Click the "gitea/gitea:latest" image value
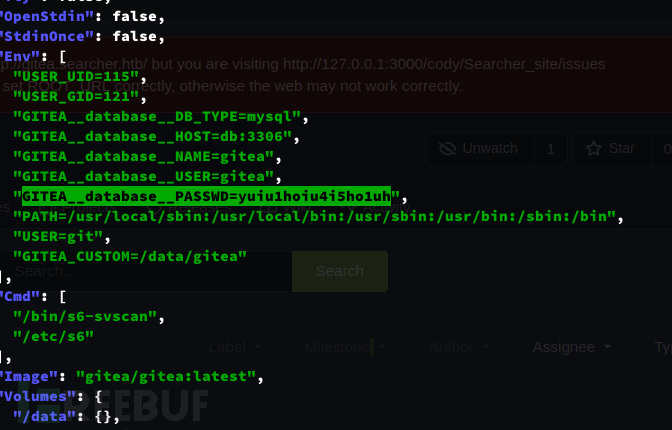 click(166, 377)
